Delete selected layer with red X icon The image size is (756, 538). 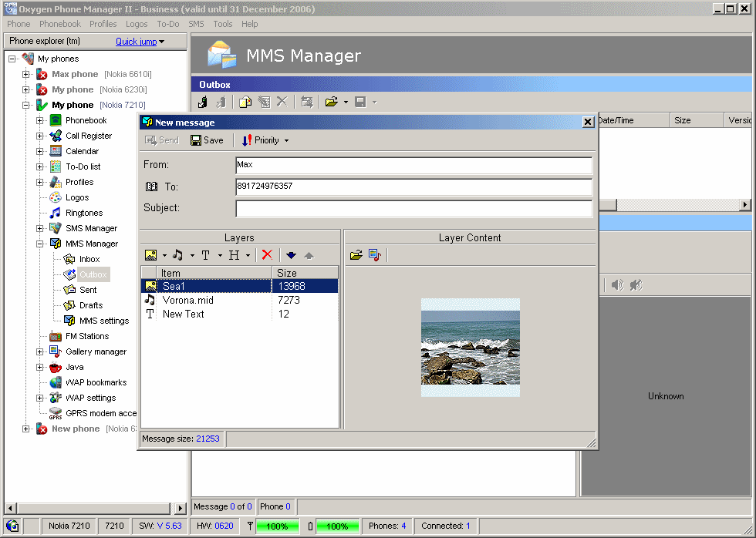click(267, 255)
